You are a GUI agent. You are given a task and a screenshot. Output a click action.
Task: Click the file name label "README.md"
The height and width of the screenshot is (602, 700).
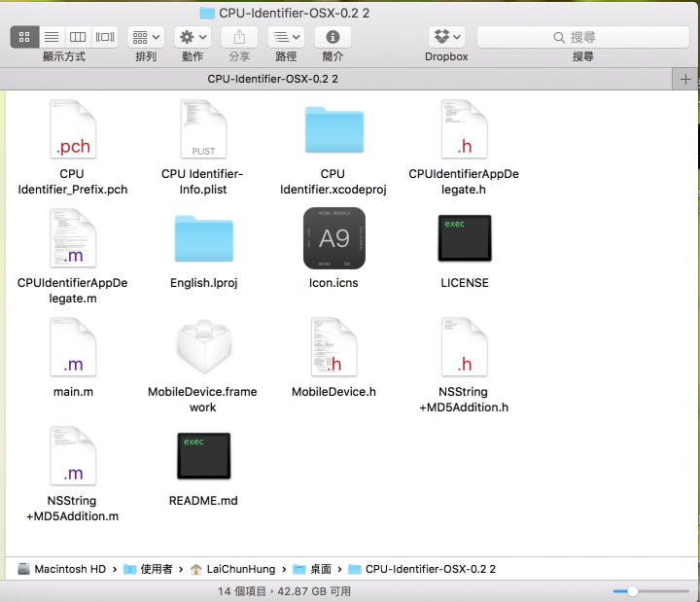click(x=203, y=501)
